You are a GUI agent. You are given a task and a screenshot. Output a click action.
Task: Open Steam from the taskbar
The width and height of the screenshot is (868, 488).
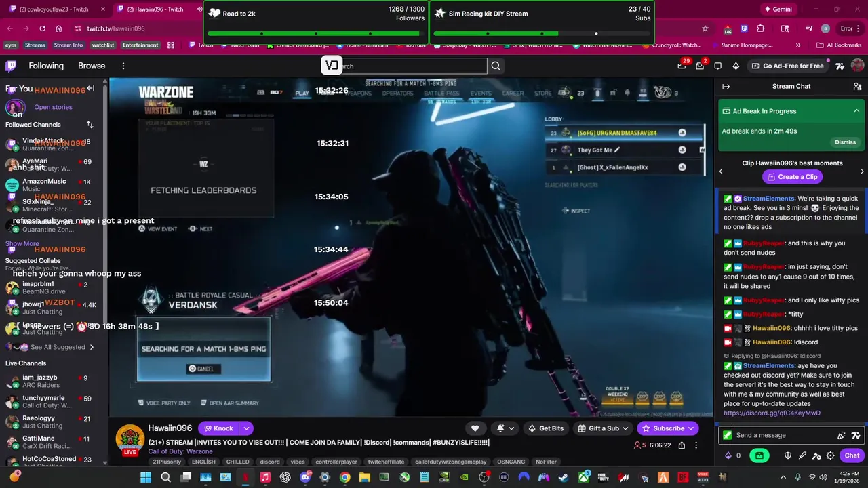pyautogui.click(x=563, y=478)
